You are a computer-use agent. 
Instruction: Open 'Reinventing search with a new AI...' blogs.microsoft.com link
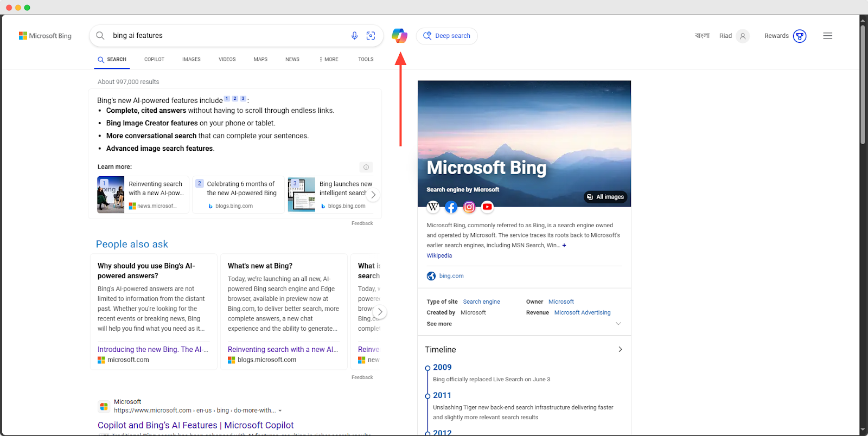point(283,350)
